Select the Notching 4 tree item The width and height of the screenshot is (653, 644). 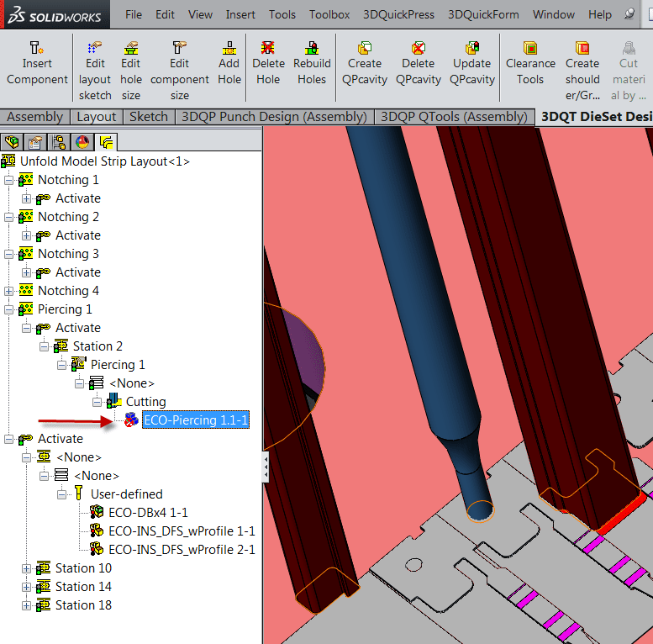pyautogui.click(x=68, y=291)
